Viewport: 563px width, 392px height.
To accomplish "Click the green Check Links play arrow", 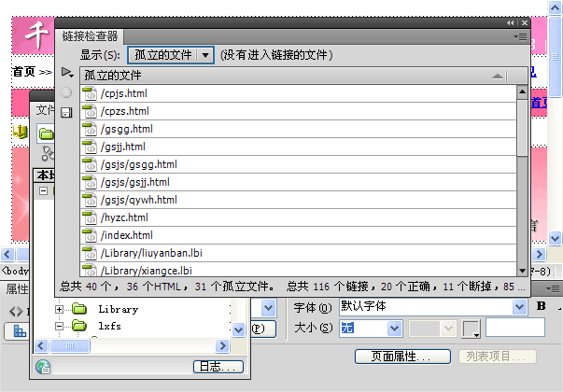I will [x=66, y=72].
